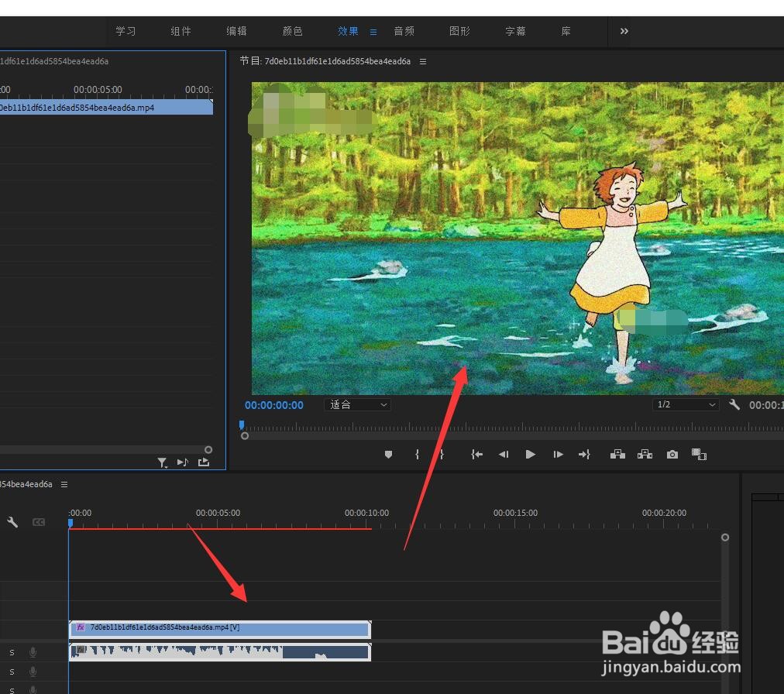784x694 pixels.
Task: Export frame with the camera icon
Action: point(672,454)
